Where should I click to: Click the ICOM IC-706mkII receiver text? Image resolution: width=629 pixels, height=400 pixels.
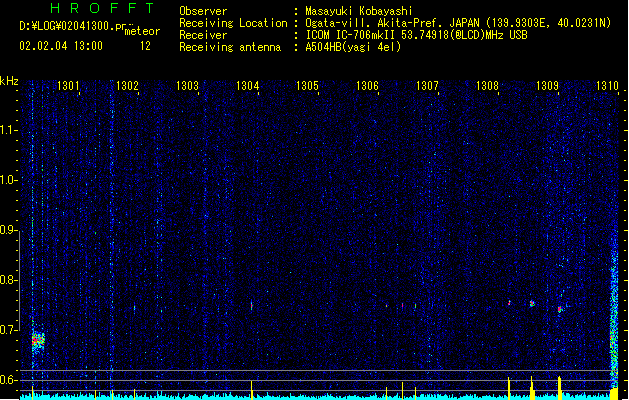tap(351, 35)
